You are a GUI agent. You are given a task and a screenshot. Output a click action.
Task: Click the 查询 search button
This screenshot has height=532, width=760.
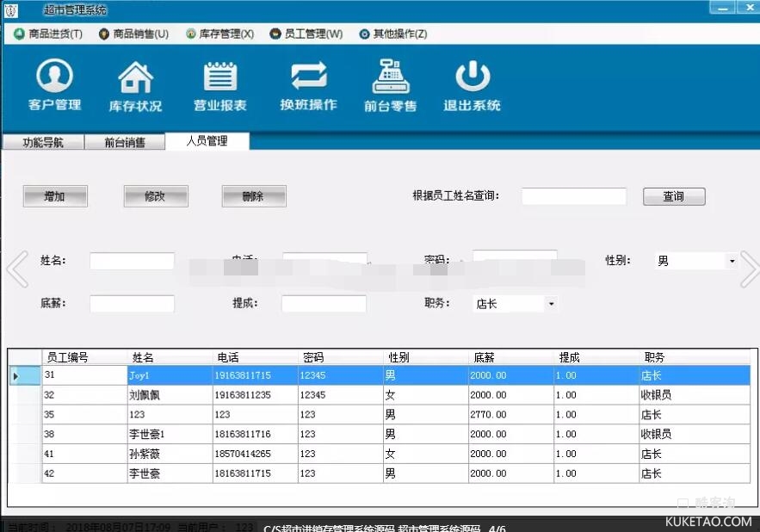(674, 196)
